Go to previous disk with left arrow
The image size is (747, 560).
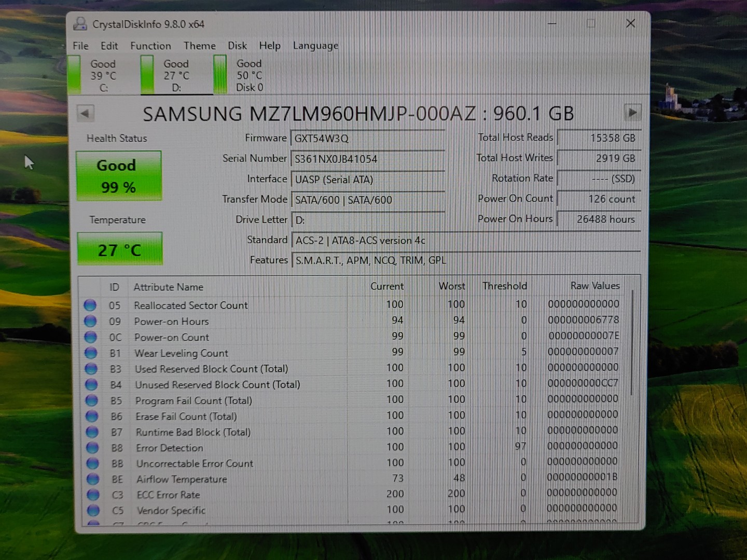point(86,113)
